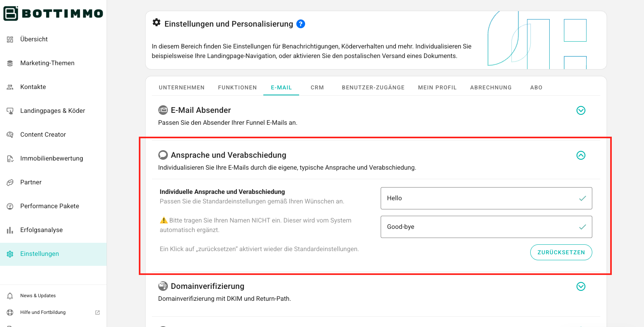Viewport: 644px width, 327px height.
Task: Open Hilfe und Fortbildung external link icon
Action: (x=97, y=312)
